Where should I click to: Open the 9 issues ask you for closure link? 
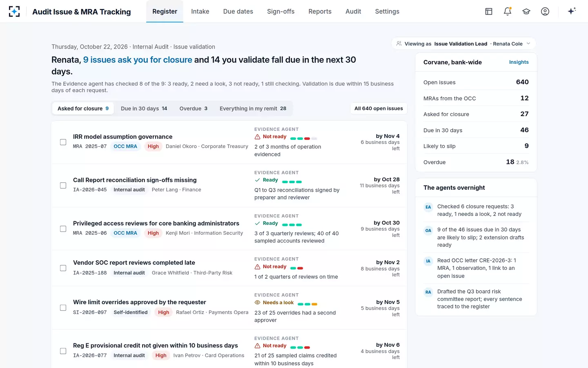pyautogui.click(x=138, y=60)
